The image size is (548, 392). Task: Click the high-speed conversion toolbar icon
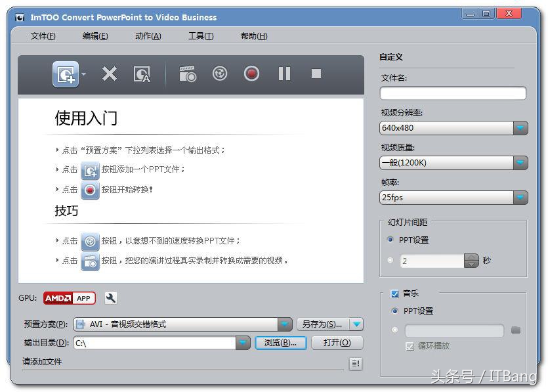pos(219,74)
